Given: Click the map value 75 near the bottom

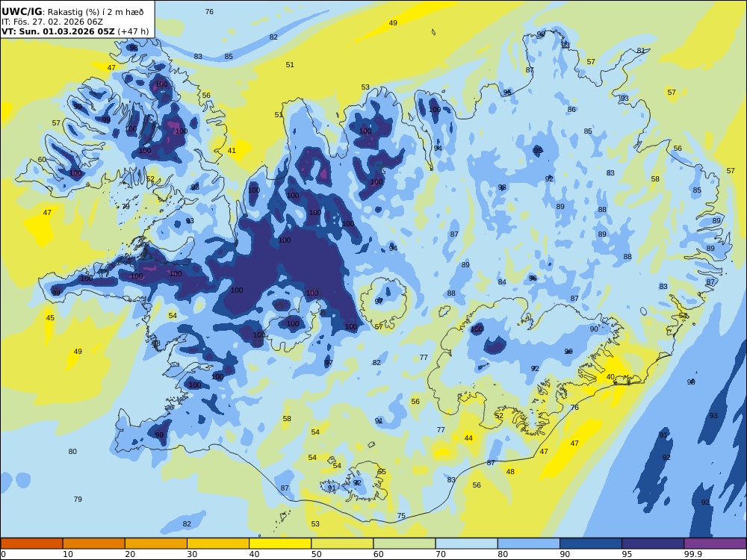Looking at the screenshot, I should pyautogui.click(x=401, y=516).
